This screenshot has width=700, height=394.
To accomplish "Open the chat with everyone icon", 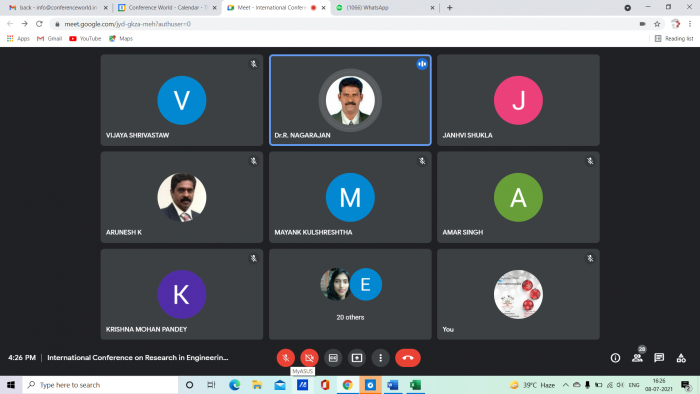I will pos(659,358).
